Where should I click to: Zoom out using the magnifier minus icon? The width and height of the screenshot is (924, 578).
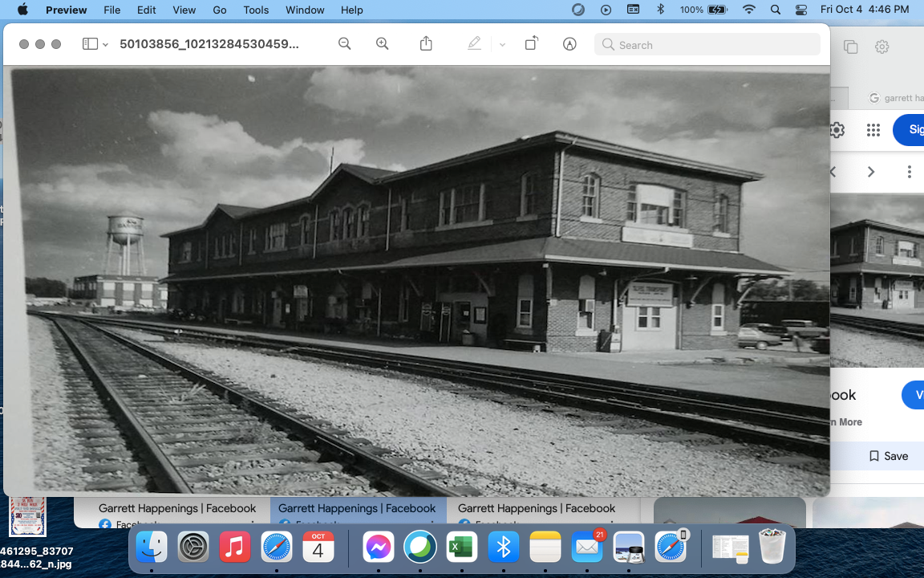[x=345, y=43]
